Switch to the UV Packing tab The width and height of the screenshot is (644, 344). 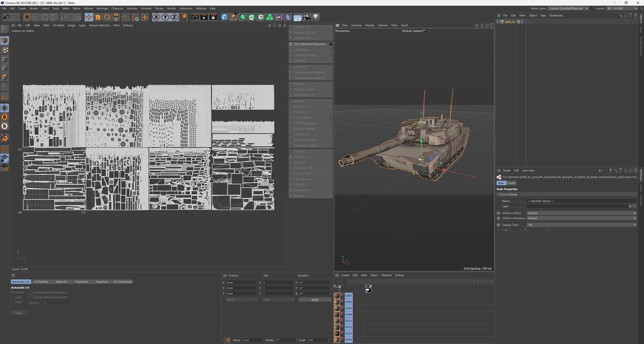pyautogui.click(x=41, y=282)
